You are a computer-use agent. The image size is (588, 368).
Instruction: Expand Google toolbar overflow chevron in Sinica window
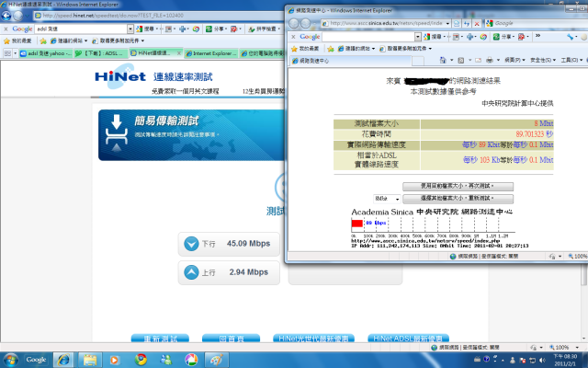[x=537, y=36]
